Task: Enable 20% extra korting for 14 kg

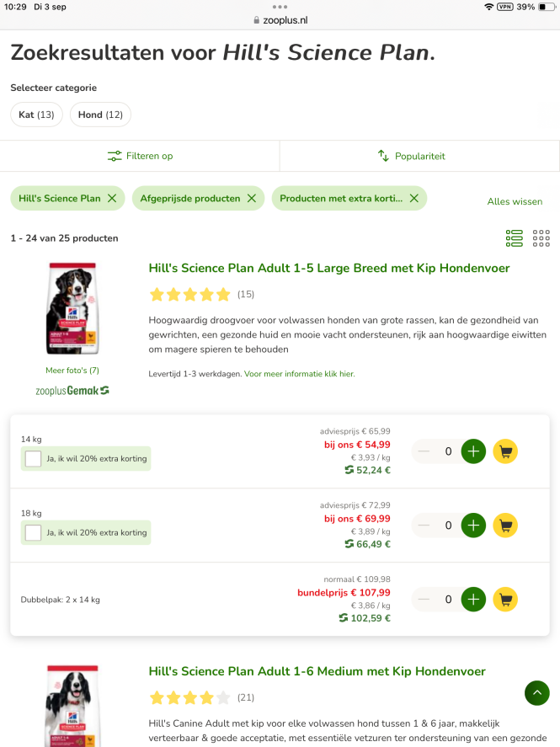Action: click(x=34, y=459)
